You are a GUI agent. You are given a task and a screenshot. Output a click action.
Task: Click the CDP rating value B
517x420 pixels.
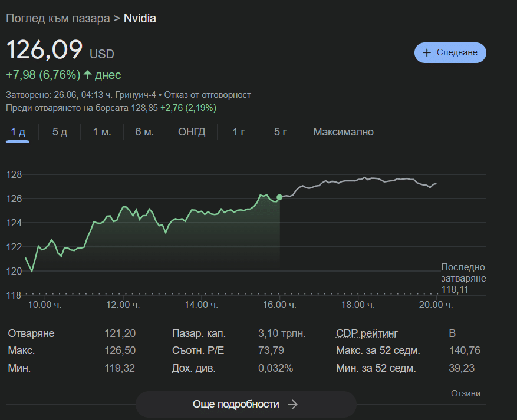pos(452,333)
